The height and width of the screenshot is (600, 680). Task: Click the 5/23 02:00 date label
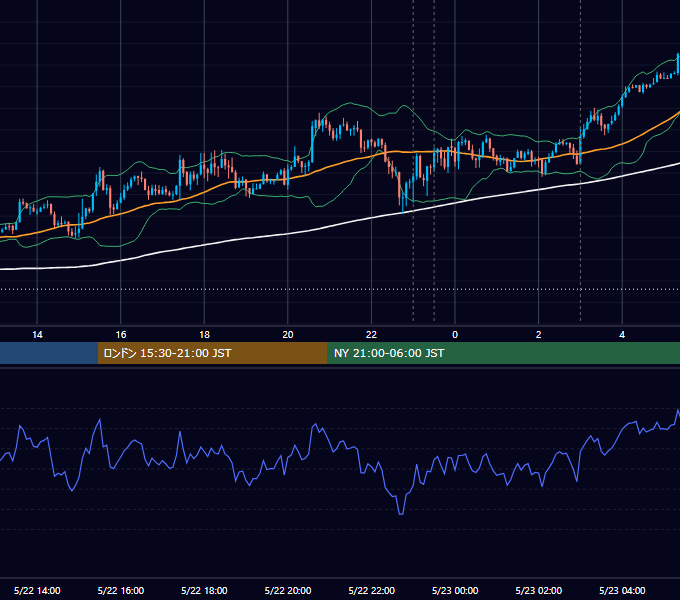(x=539, y=590)
